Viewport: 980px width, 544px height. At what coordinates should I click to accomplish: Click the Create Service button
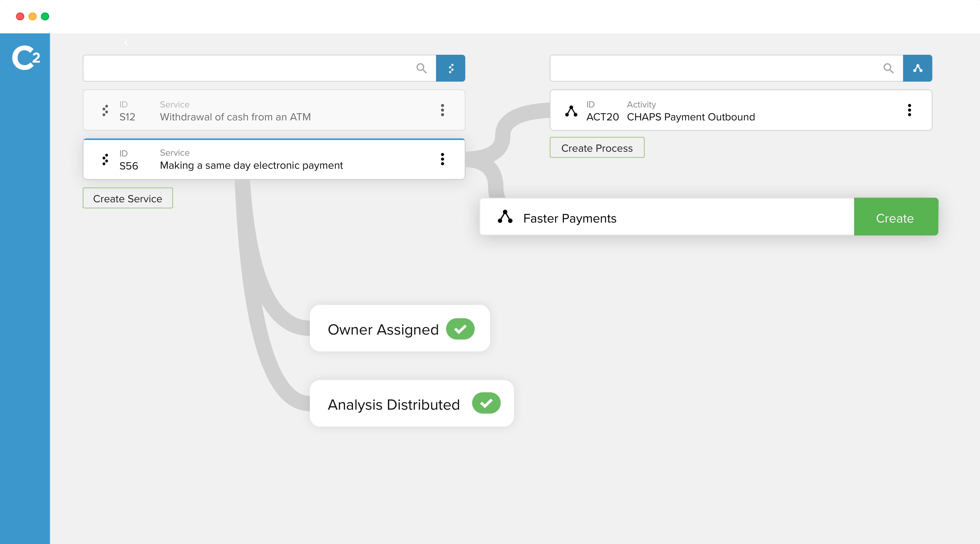tap(127, 198)
